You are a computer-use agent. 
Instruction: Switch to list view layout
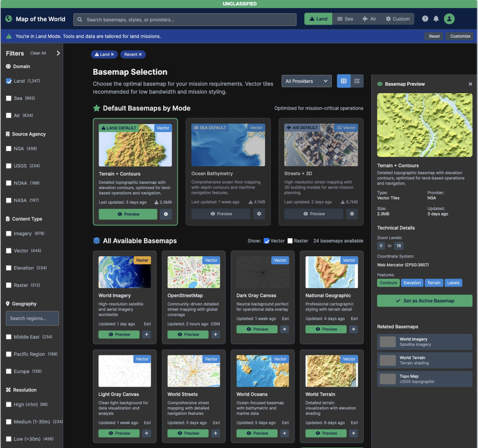click(357, 81)
